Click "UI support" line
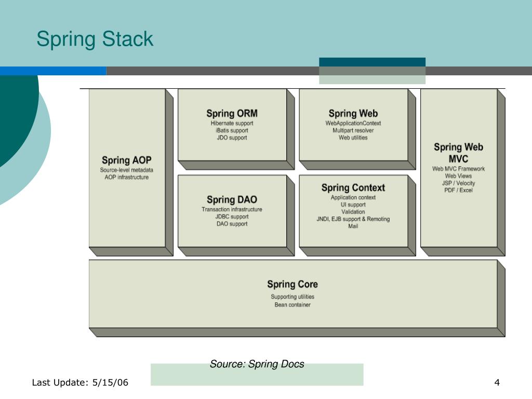 353,205
